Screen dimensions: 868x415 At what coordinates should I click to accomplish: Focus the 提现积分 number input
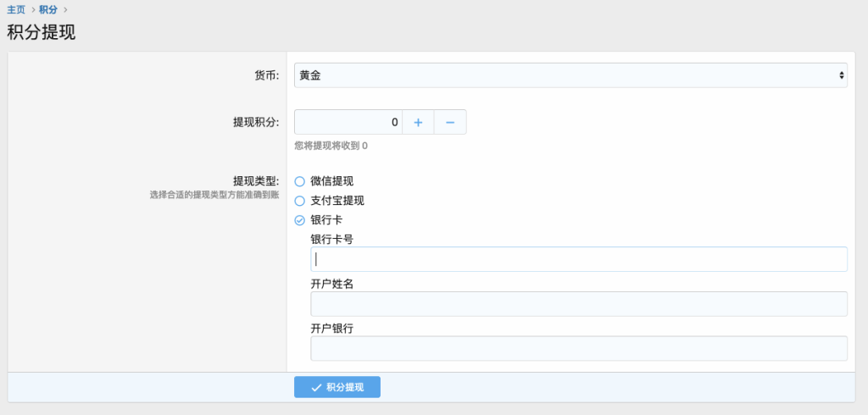pos(348,122)
